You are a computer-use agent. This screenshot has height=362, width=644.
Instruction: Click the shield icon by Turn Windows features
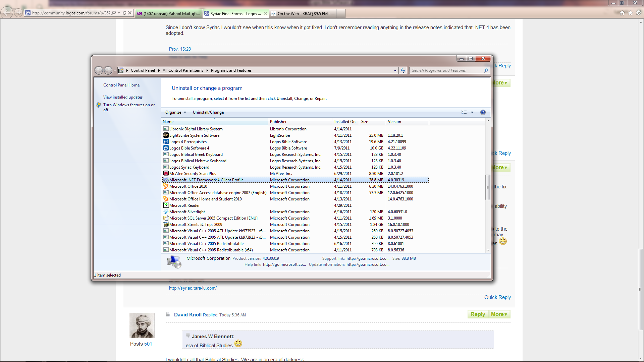click(98, 105)
